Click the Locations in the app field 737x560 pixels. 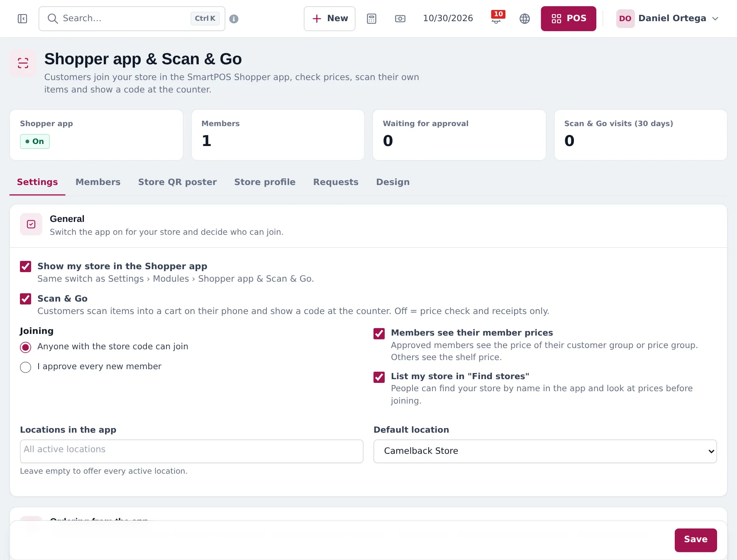192,451
